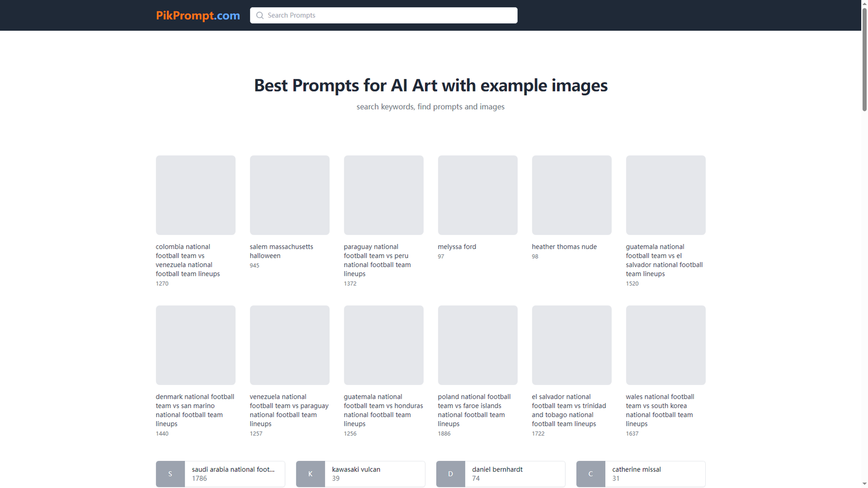Click the C avatar tile
868x488 pixels.
click(591, 474)
